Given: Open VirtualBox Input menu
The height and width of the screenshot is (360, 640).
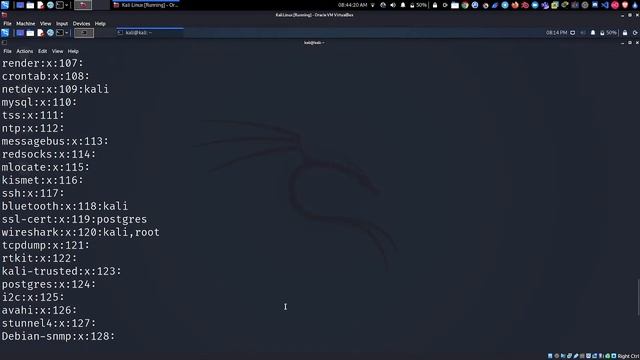Looking at the screenshot, I should [x=62, y=24].
